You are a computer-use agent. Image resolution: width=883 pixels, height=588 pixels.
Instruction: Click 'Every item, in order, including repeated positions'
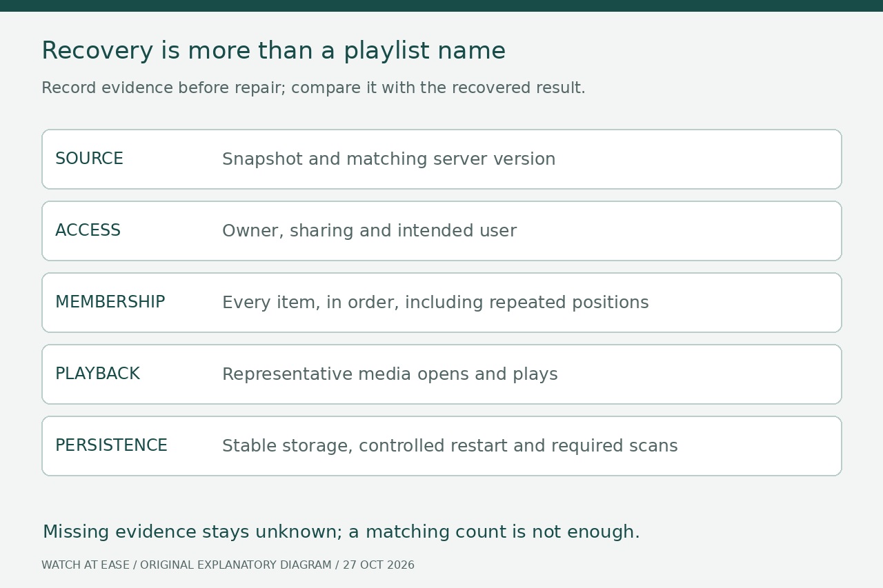[x=435, y=303]
